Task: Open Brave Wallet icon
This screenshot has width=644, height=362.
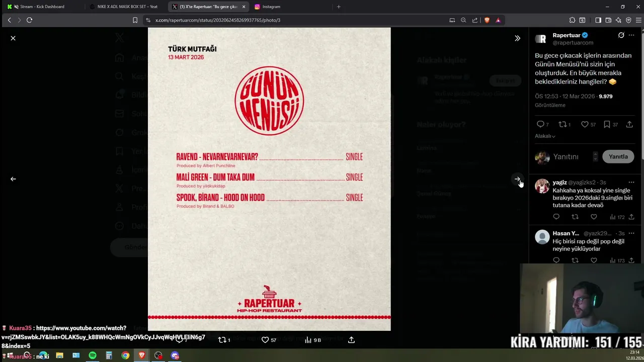Action: coord(608,20)
